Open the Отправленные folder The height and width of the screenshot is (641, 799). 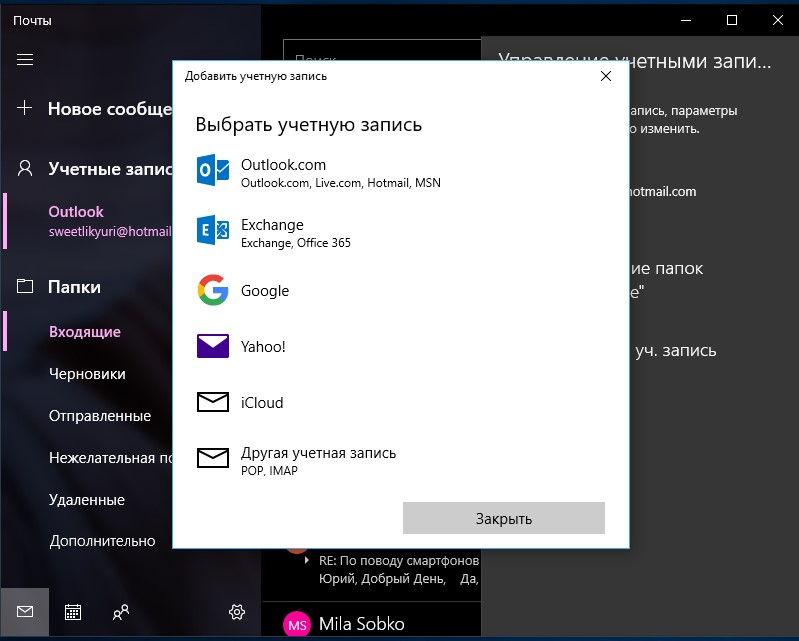click(x=100, y=416)
